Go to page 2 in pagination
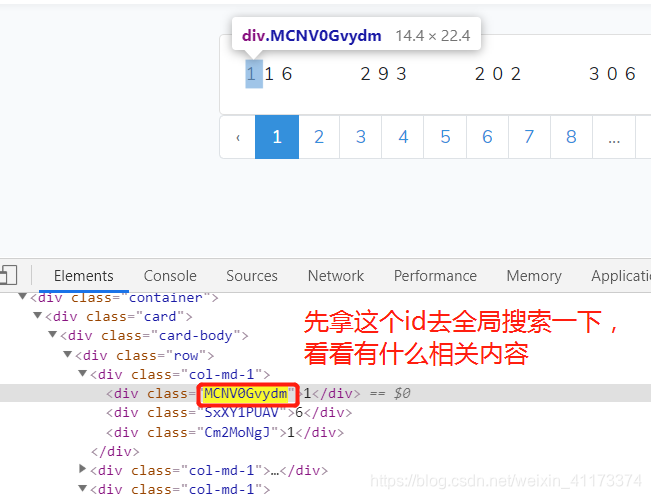Image resolution: width=651 pixels, height=499 pixels. 319,137
